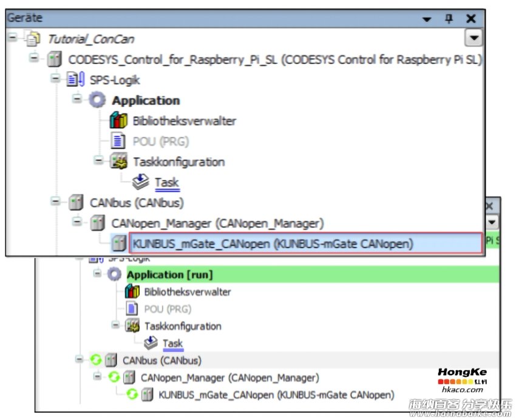516x420 pixels.
Task: Click the Task icon in the top panel
Action: tap(140, 182)
